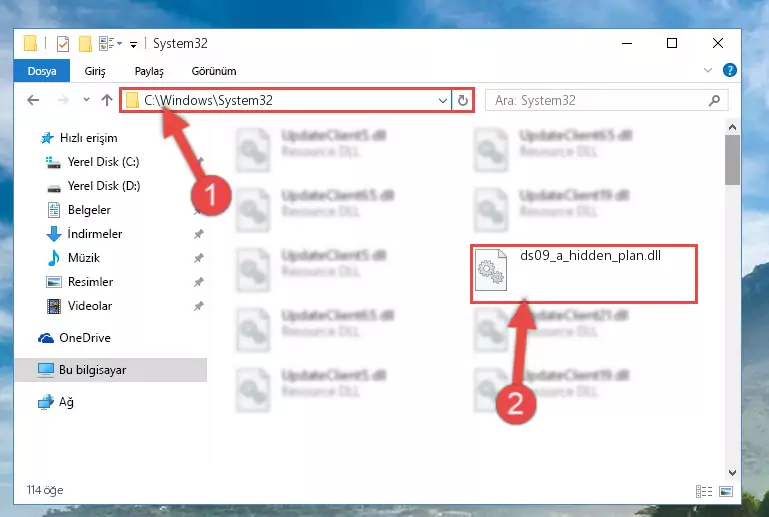769x517 pixels.
Task: Click the New folder icon in quick access toolbar
Action: 85,44
